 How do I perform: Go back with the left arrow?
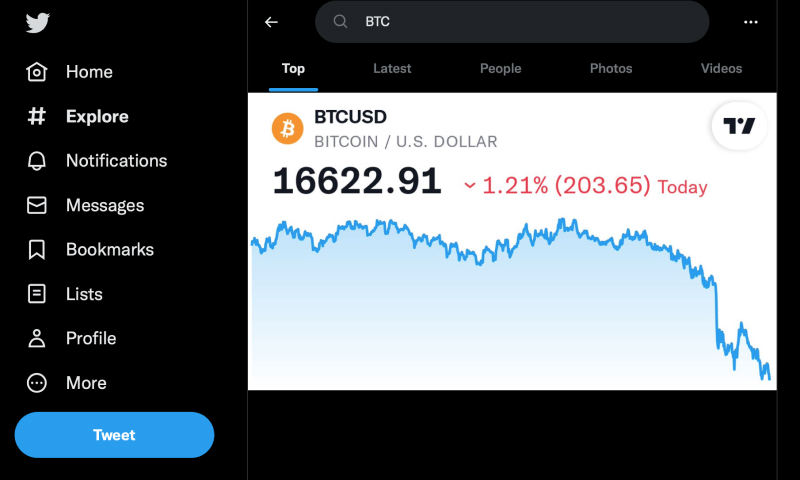(x=271, y=22)
